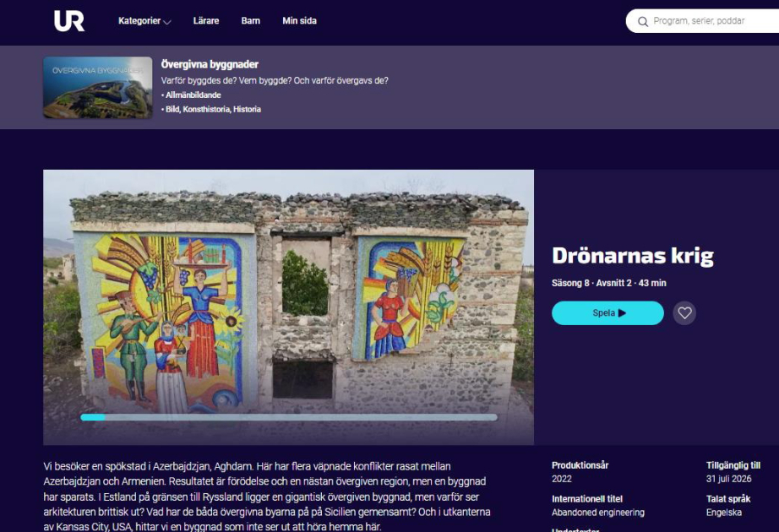Click the UR logo to go home
779x532 pixels.
point(69,21)
